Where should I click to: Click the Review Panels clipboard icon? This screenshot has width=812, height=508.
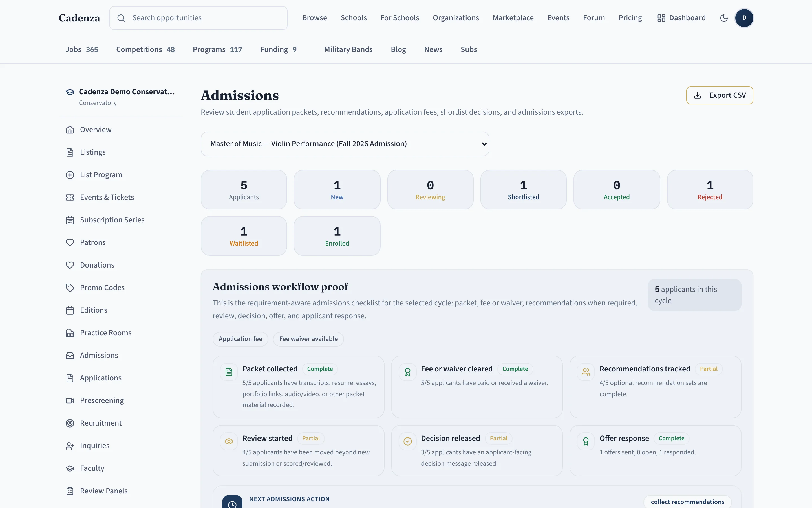tap(70, 491)
